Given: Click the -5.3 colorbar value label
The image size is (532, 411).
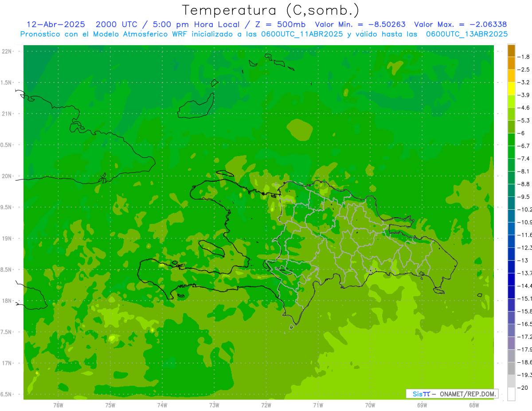Looking at the screenshot, I should tap(524, 120).
